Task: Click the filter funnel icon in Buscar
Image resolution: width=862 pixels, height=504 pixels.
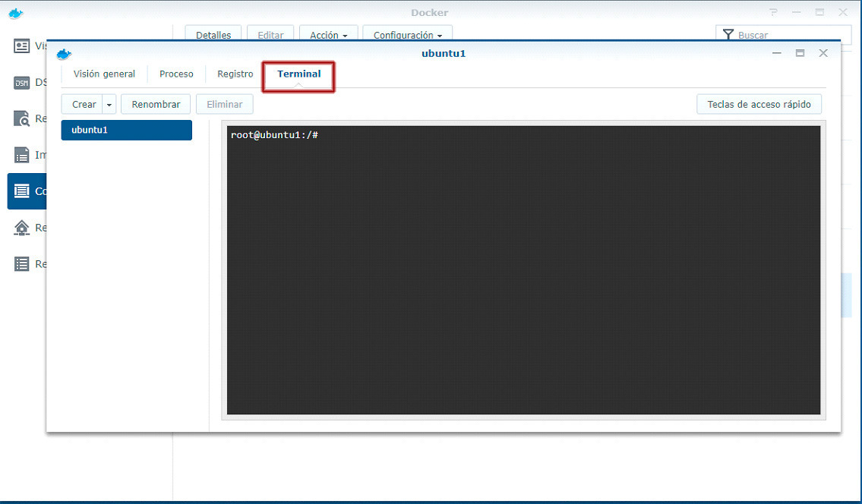Action: click(x=728, y=35)
